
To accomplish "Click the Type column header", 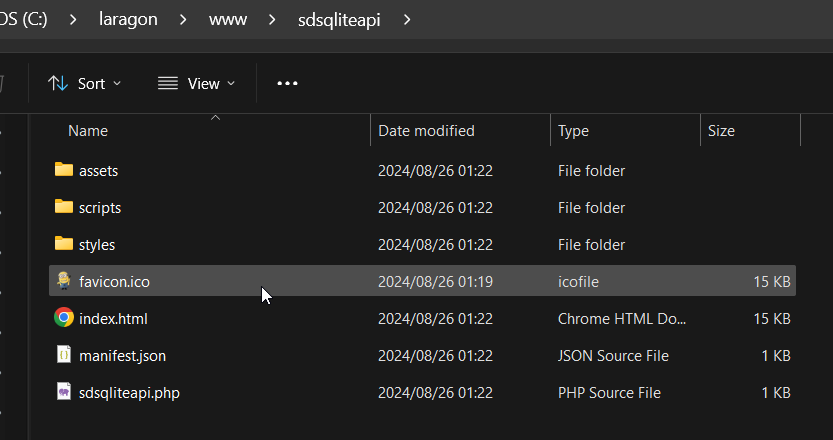I will pyautogui.click(x=573, y=131).
